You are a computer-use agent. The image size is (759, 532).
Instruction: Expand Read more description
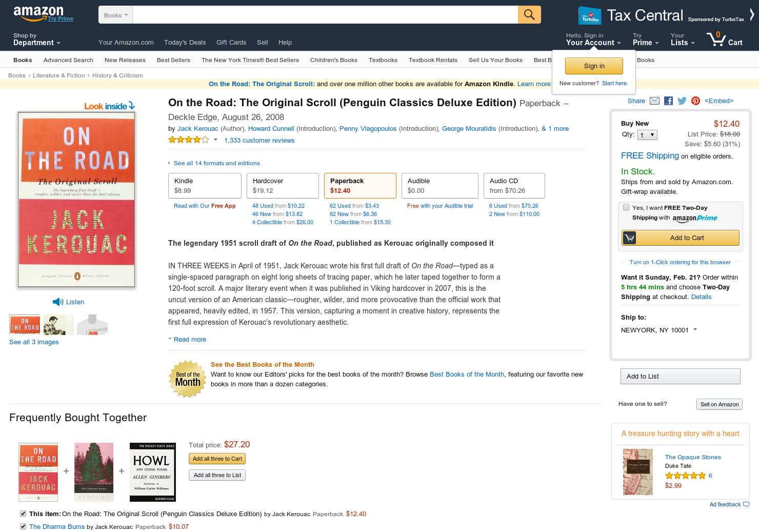coord(190,340)
